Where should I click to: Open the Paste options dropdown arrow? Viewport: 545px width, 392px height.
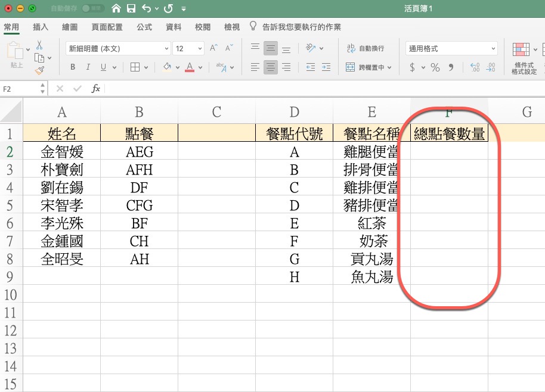point(28,49)
